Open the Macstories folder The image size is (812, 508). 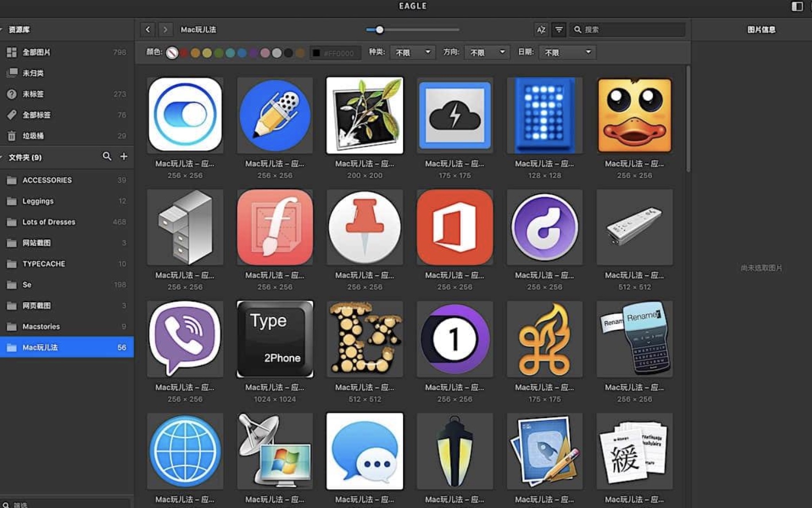(67, 326)
